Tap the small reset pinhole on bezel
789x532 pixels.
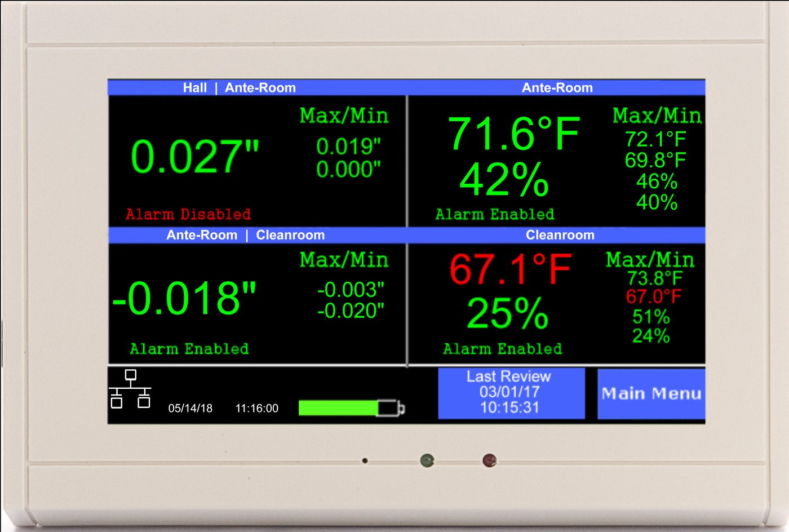[x=365, y=460]
